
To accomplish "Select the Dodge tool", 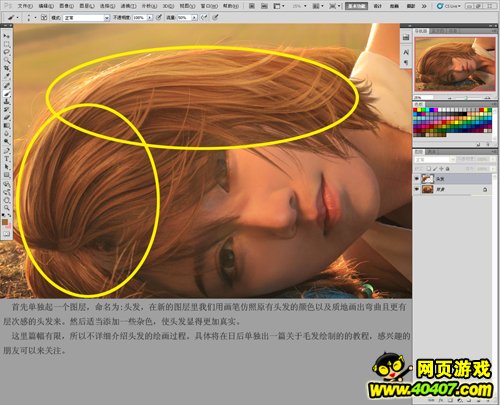I will [x=6, y=142].
